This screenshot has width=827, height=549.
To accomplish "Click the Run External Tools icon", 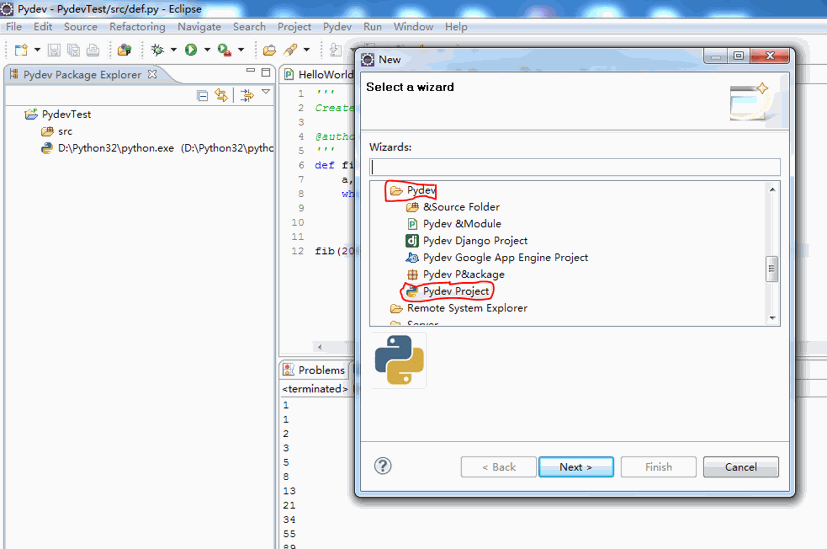I will [x=225, y=50].
